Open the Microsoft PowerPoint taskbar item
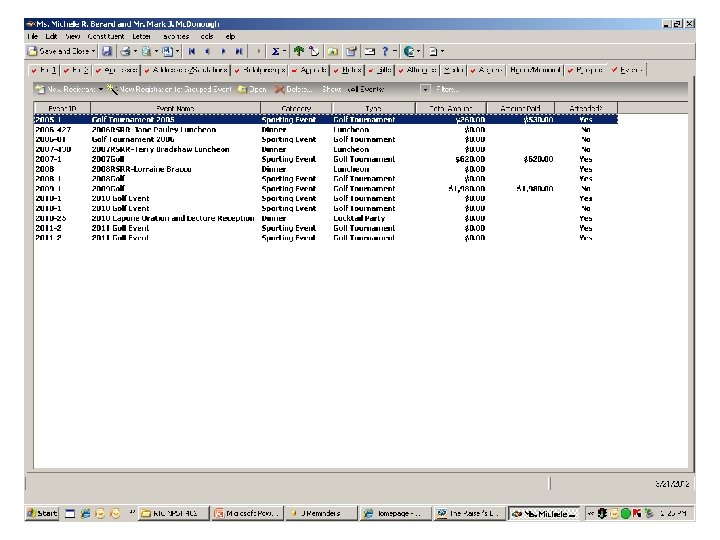720x540 pixels. pyautogui.click(x=248, y=513)
